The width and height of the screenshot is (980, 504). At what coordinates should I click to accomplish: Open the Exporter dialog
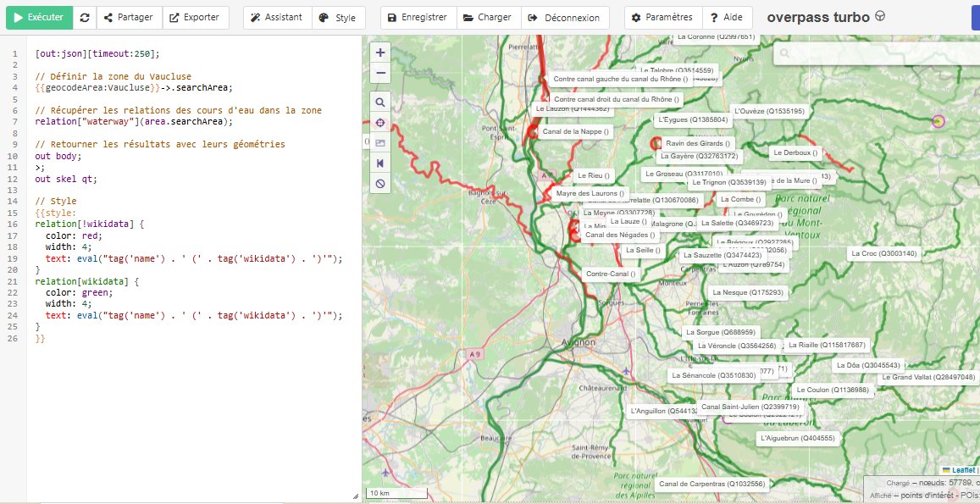196,18
